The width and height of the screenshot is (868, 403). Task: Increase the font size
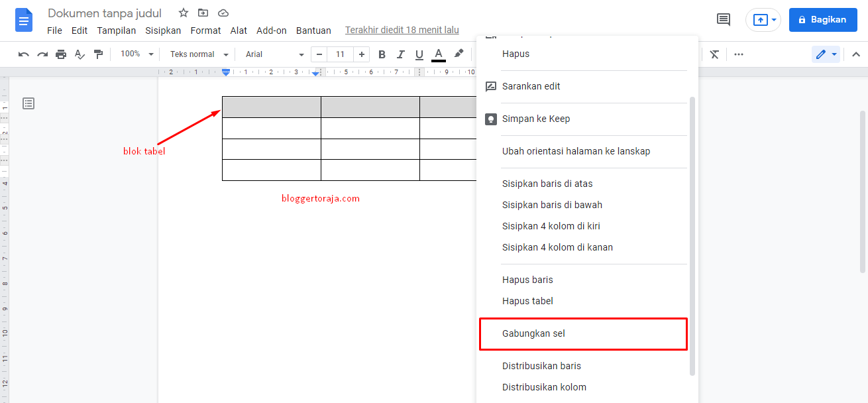[x=361, y=54]
